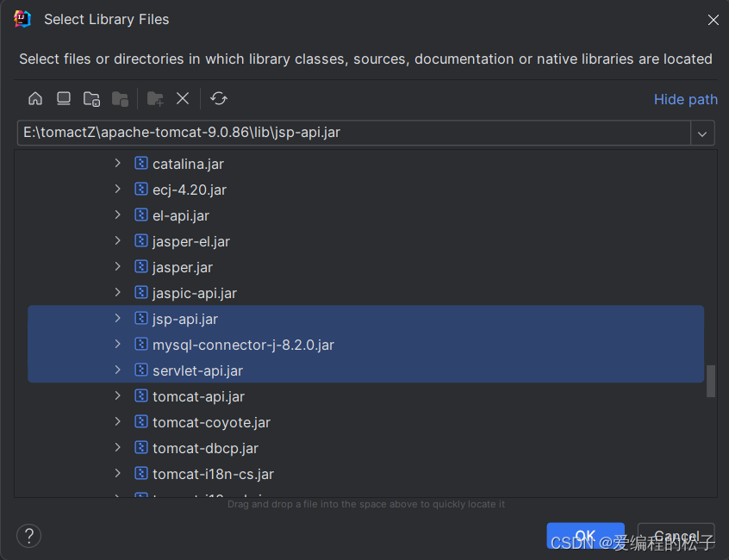
Task: Click the file tree vertical scrollbar thumb
Action: tap(710, 381)
